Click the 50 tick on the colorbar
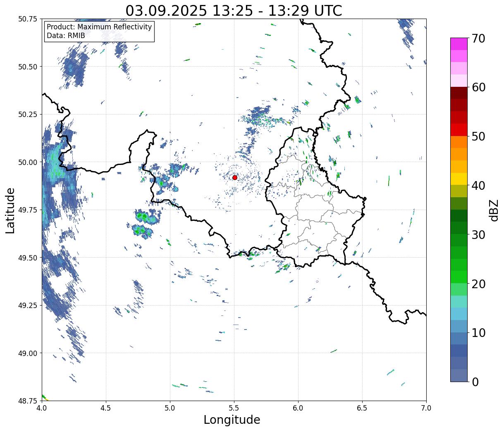 coord(478,136)
